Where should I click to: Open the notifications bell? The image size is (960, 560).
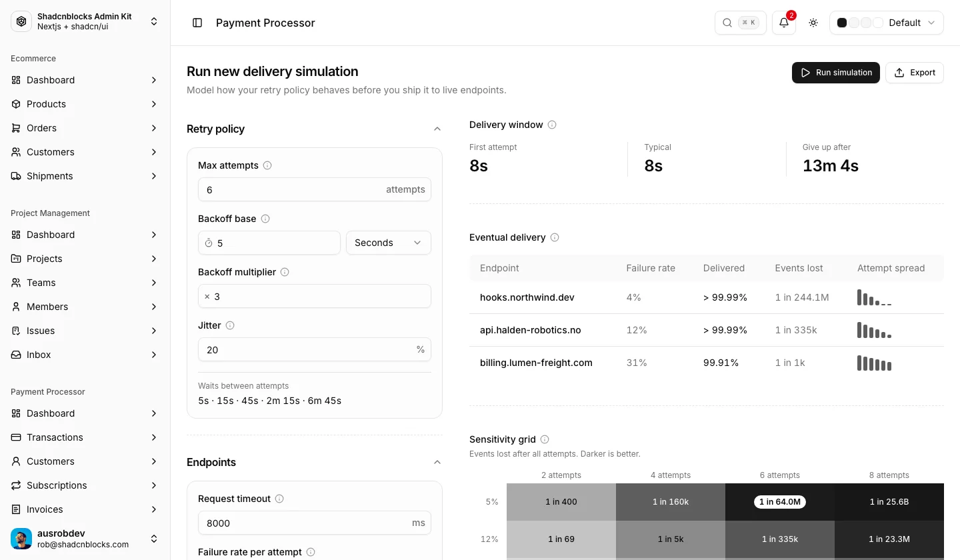(x=784, y=23)
